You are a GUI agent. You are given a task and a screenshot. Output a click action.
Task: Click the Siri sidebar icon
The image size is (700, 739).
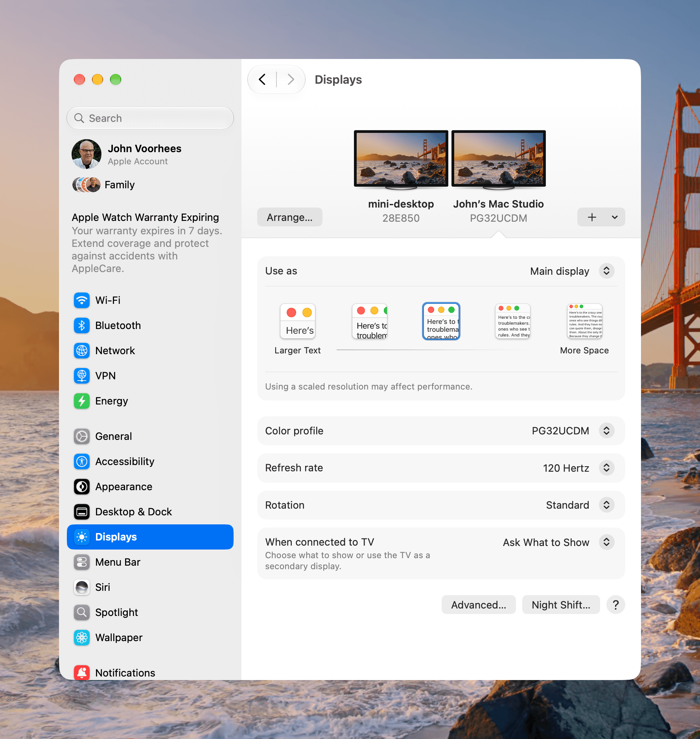[82, 587]
